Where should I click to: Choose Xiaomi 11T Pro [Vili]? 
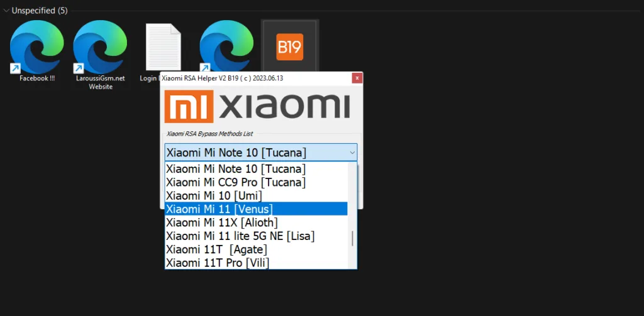coord(257,263)
